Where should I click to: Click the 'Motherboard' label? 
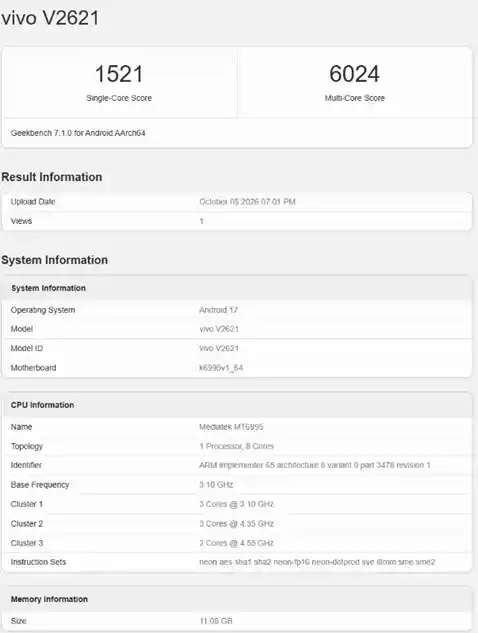click(34, 368)
